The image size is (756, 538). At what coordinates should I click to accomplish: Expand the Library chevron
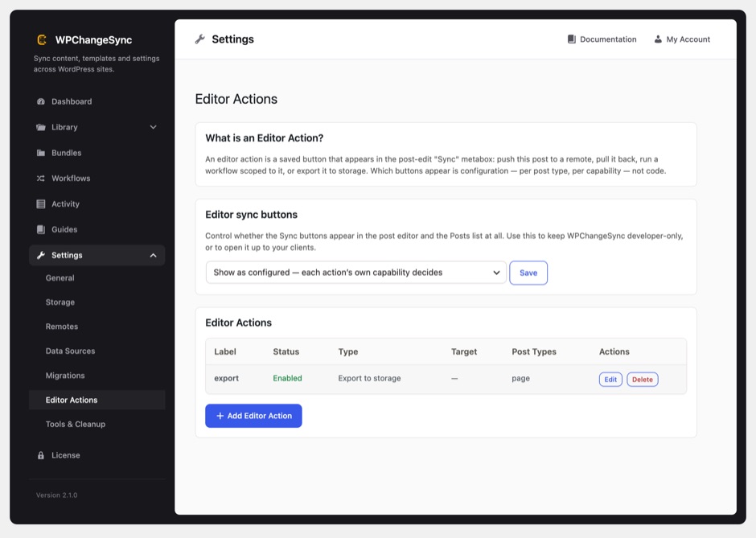[x=154, y=127]
